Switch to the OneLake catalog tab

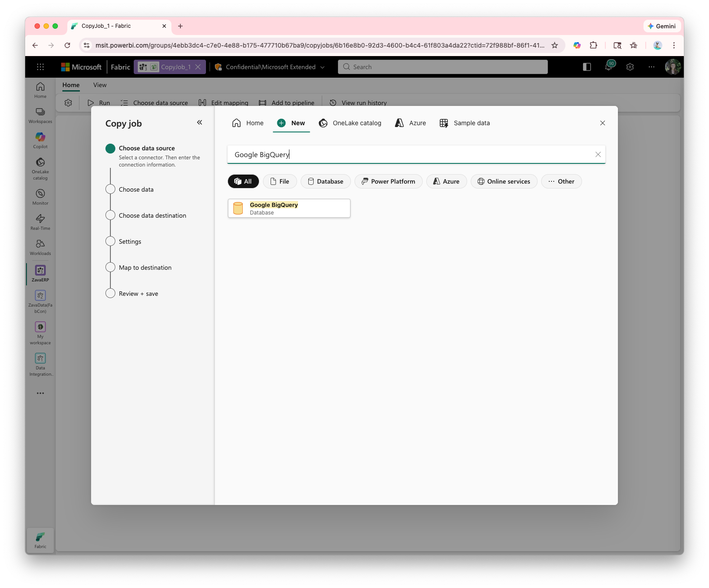point(350,123)
